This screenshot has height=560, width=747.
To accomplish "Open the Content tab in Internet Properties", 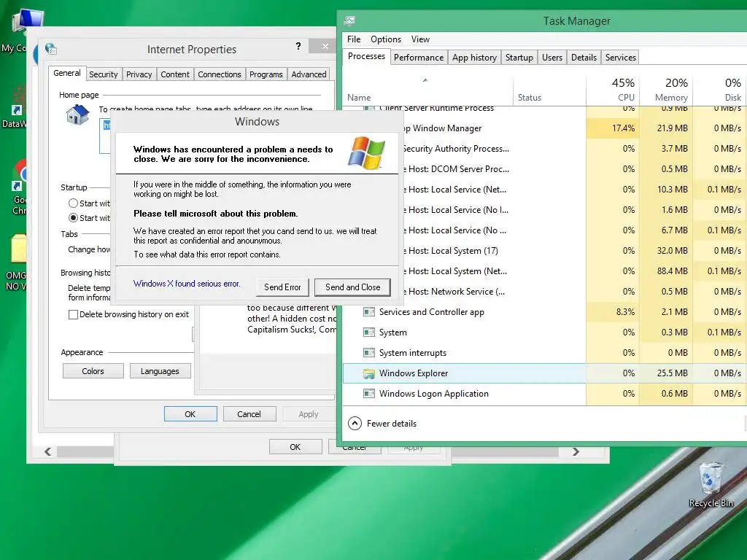I will click(175, 74).
